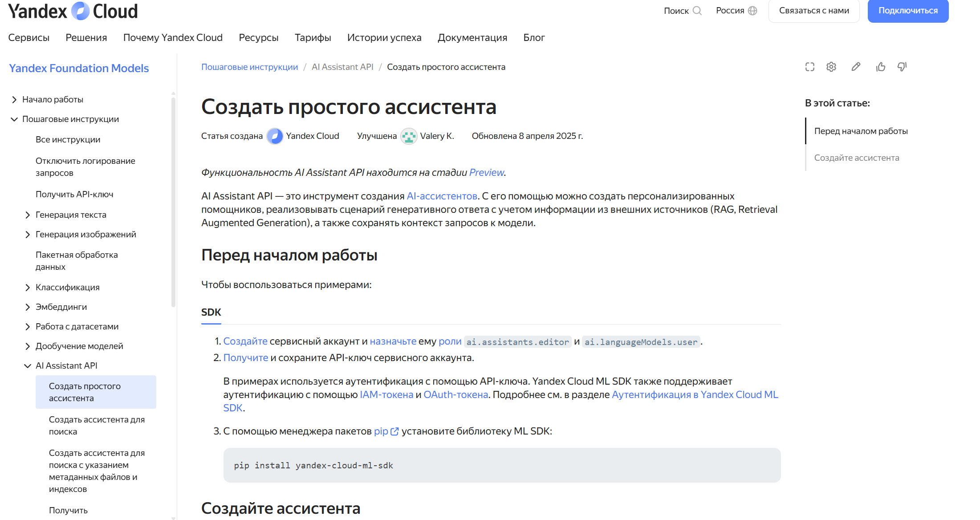
Task: Click external link icon next to pip
Action: click(x=394, y=431)
